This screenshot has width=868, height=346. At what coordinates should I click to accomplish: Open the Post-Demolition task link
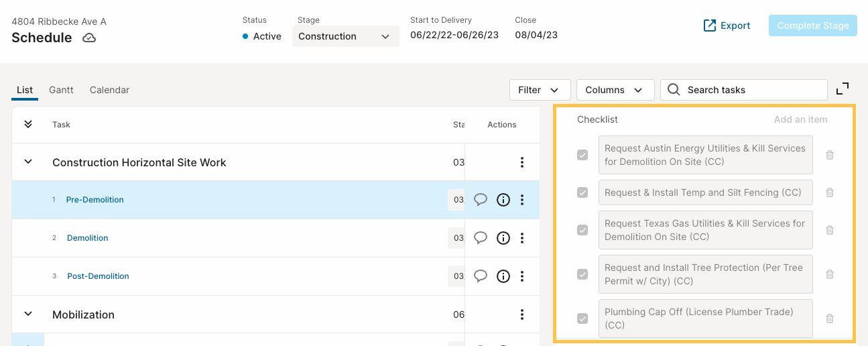[98, 276]
